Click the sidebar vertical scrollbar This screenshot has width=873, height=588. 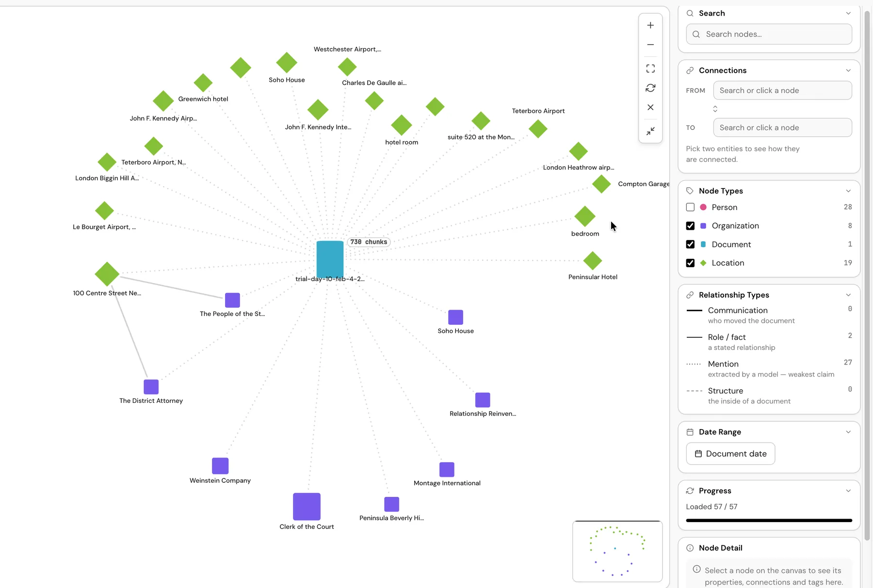(x=867, y=276)
